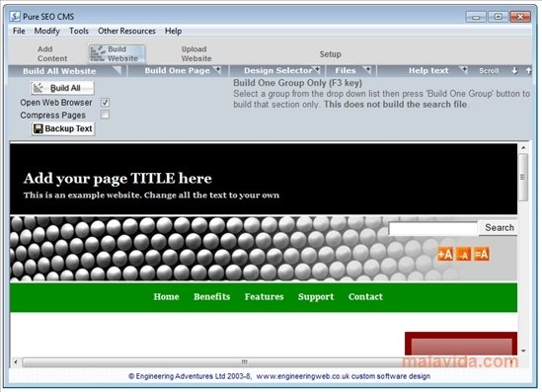Click 'Build One Group Only (F3 key)' text

tap(297, 83)
